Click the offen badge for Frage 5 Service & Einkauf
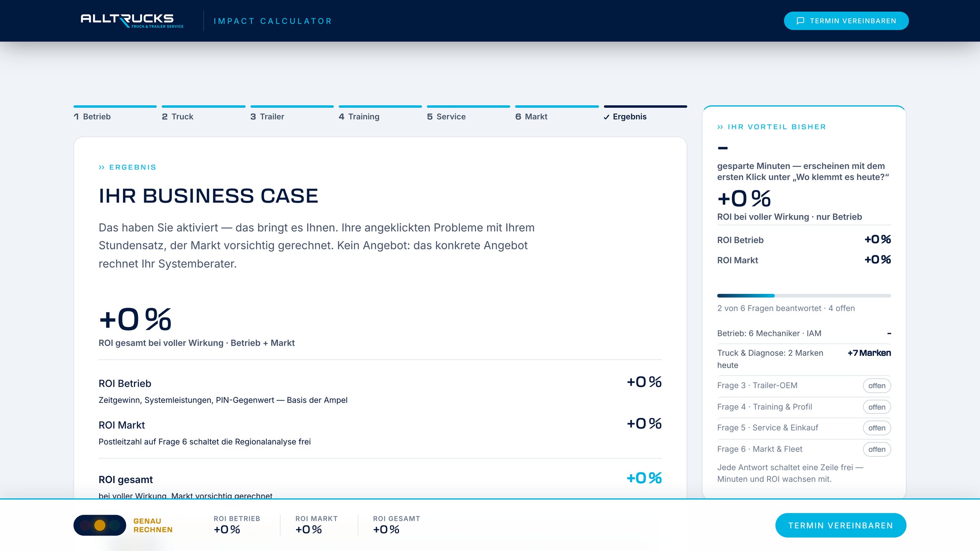 (877, 428)
